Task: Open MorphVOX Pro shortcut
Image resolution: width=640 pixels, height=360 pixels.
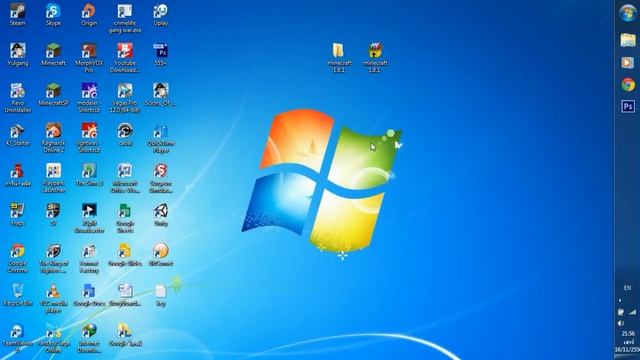Action: 89,58
